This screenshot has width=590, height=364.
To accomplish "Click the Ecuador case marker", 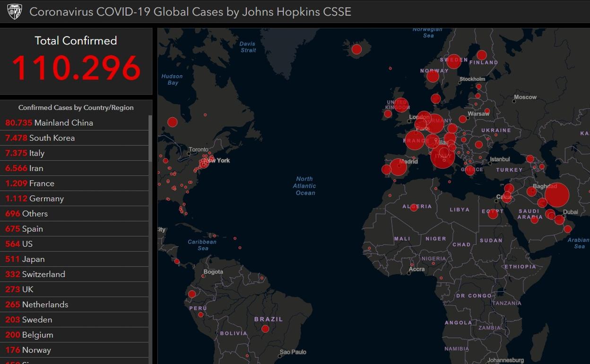I will coord(192,294).
